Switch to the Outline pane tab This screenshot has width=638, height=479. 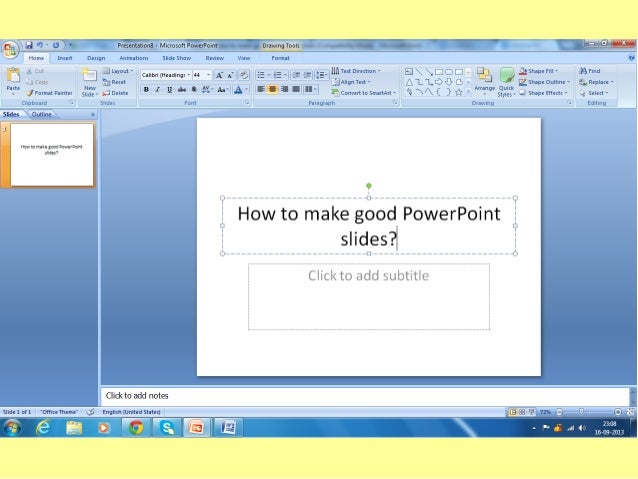[x=41, y=115]
